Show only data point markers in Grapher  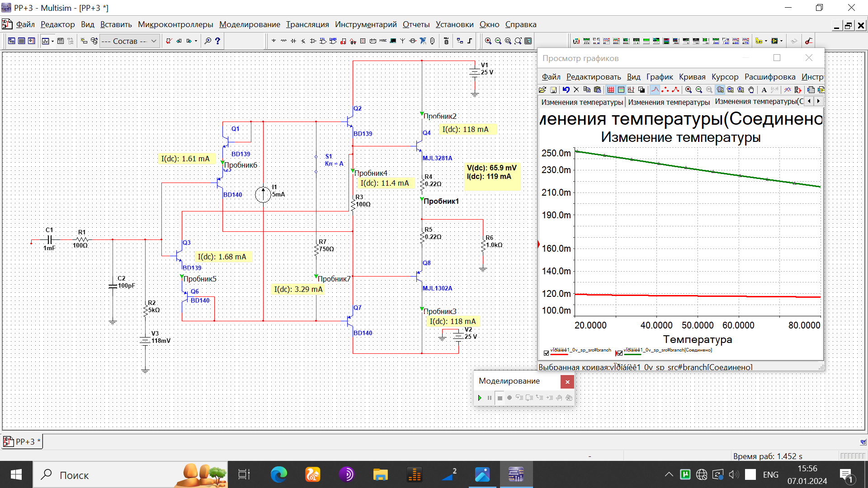point(665,89)
